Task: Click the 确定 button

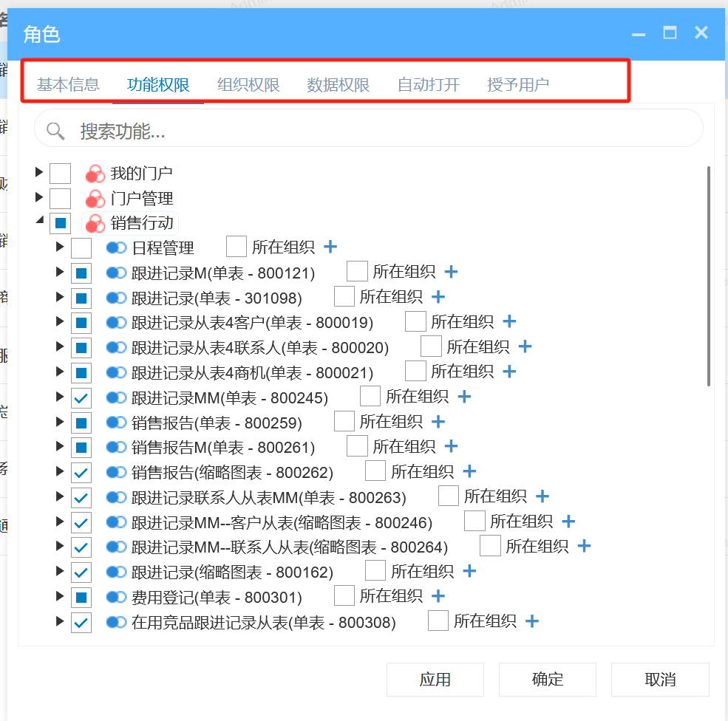Action: [547, 680]
